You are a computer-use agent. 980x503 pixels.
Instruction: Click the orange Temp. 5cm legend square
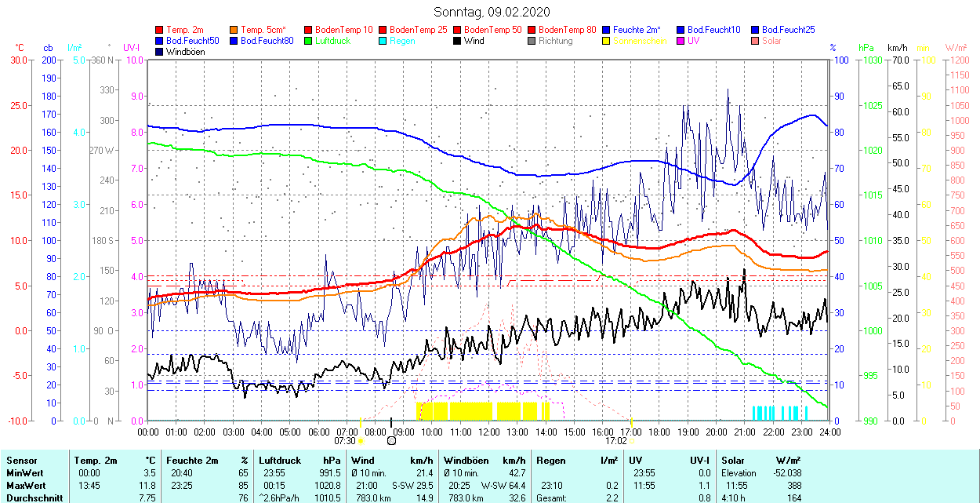[x=234, y=30]
